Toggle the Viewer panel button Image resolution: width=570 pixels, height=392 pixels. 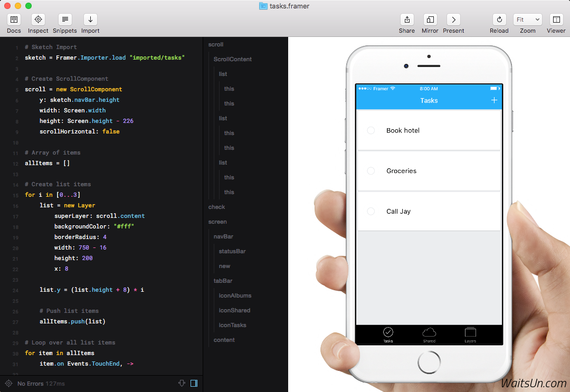point(556,20)
